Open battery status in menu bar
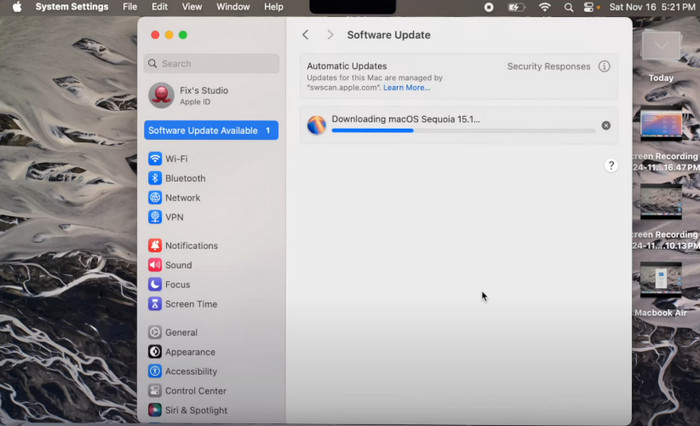 pyautogui.click(x=516, y=7)
